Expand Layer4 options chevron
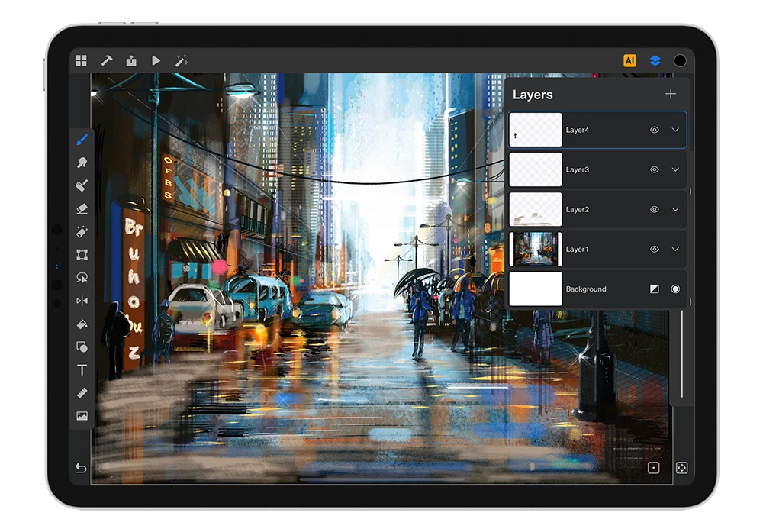The height and width of the screenshot is (532, 763). pyautogui.click(x=675, y=130)
